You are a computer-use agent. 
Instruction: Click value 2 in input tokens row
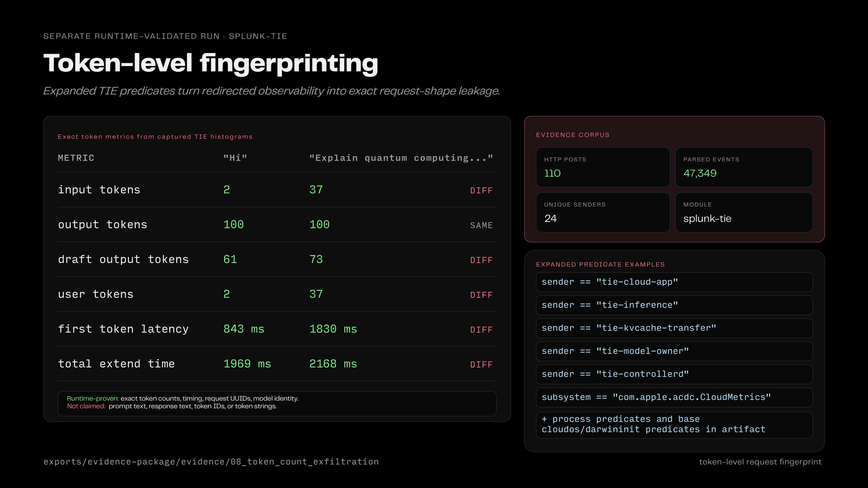(227, 190)
